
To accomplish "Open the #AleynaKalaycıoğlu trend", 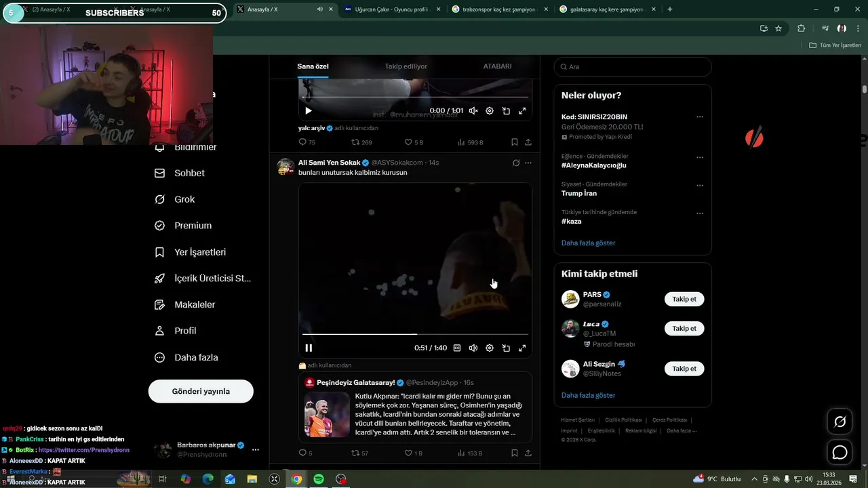I will coord(594,165).
